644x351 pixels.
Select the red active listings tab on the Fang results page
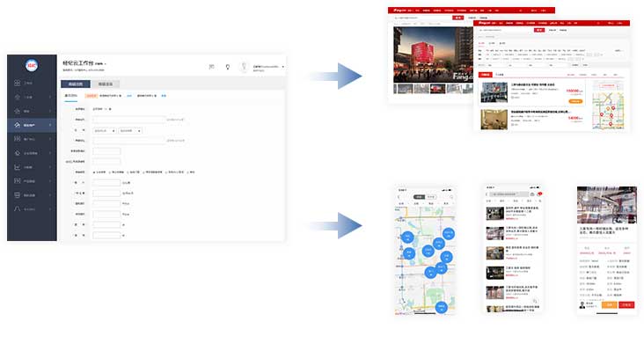[x=486, y=75]
